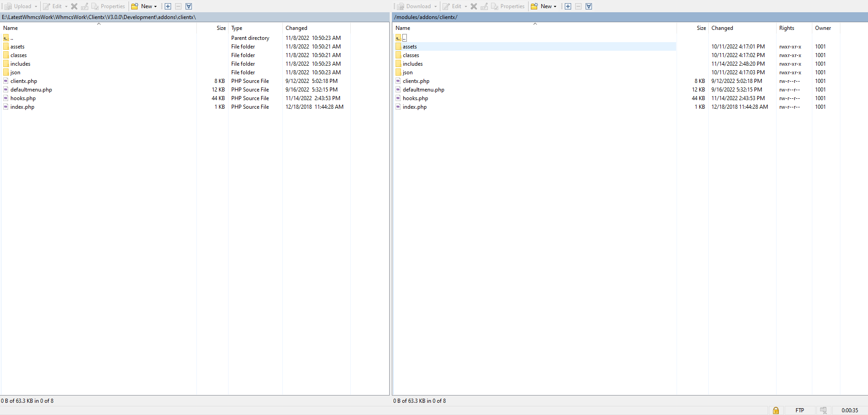Click the local Select Files plus icon
Viewport: 868px width, 415px height.
(x=168, y=6)
